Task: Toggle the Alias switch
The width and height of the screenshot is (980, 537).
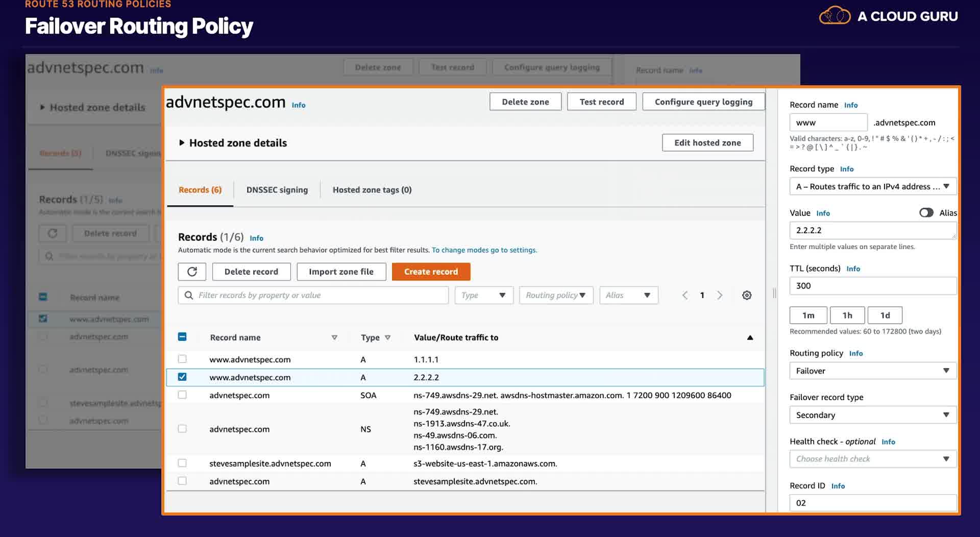Action: coord(926,213)
